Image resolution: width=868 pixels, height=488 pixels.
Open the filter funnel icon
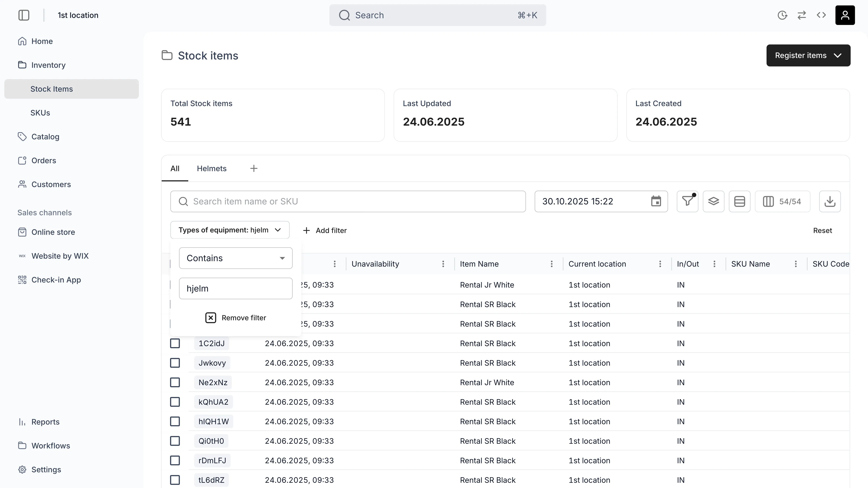[x=687, y=201]
